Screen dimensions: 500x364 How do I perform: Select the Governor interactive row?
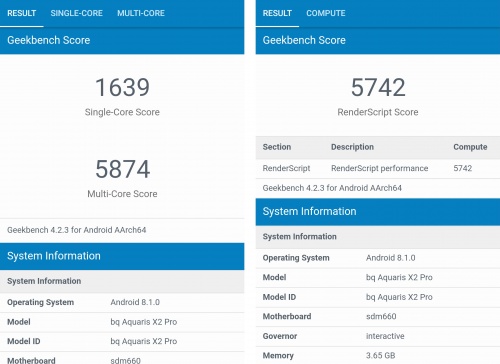click(378, 336)
